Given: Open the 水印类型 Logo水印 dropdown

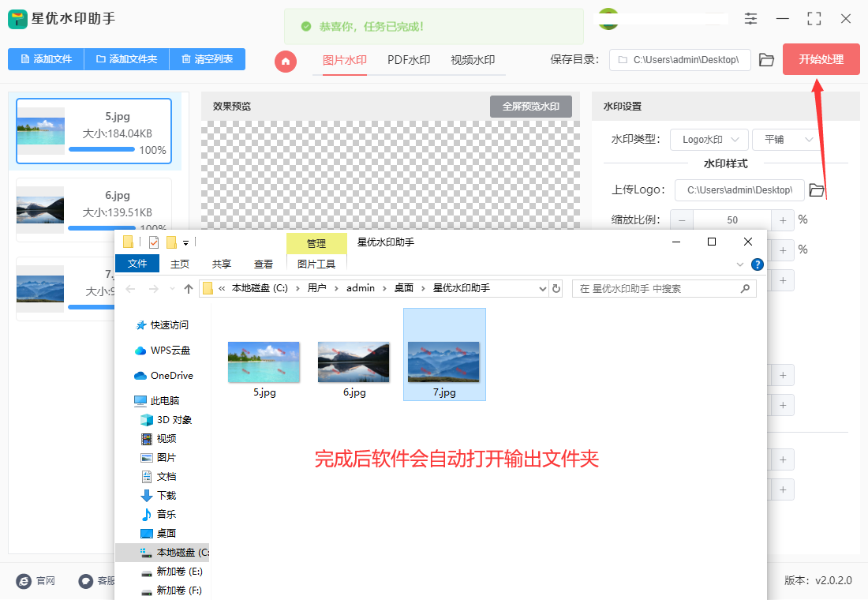Looking at the screenshot, I should 709,140.
